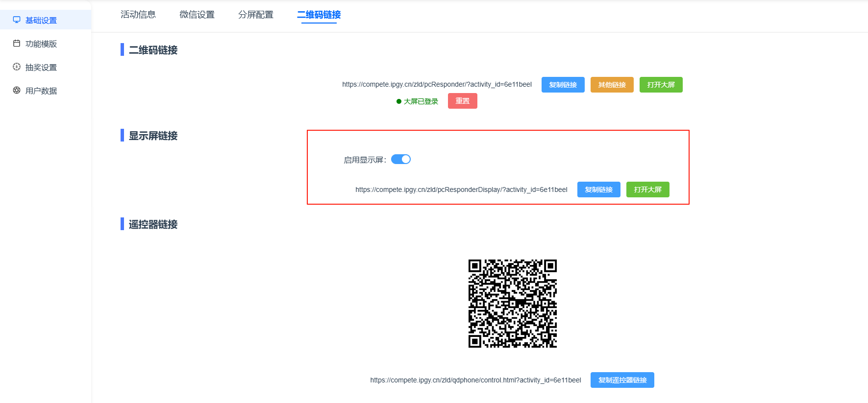Copy the pcResponderDisplay link with 复制链接

(x=599, y=190)
